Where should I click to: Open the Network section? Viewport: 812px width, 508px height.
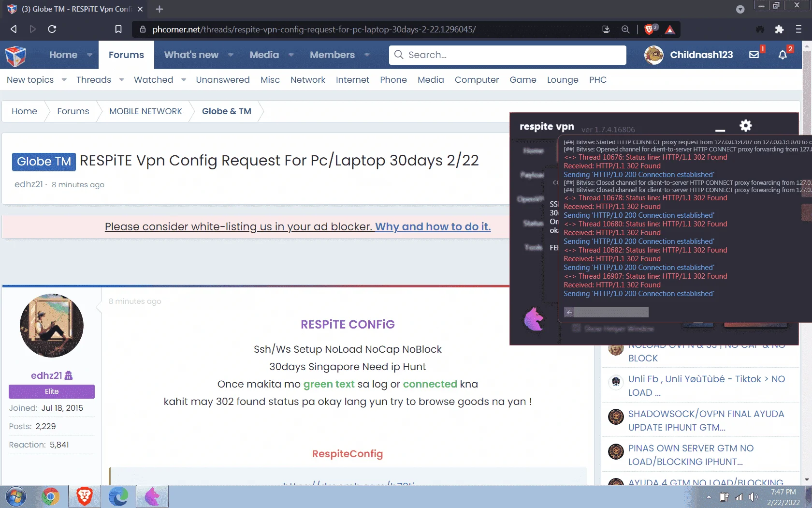pos(308,80)
